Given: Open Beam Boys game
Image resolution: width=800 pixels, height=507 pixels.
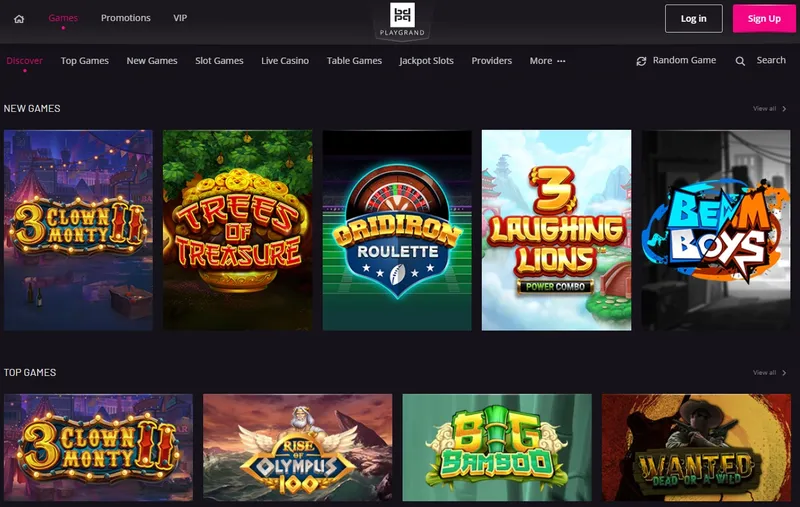Looking at the screenshot, I should [716, 230].
